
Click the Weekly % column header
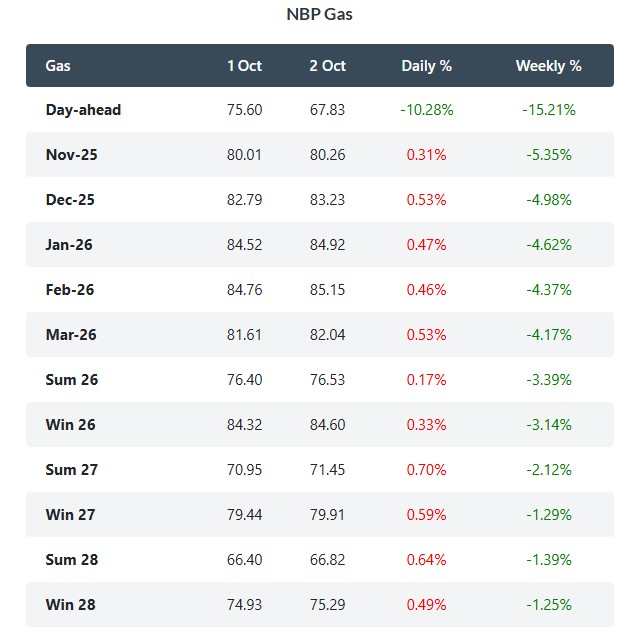(548, 65)
